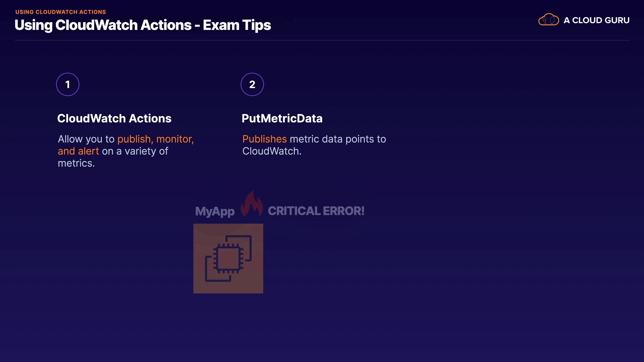Click the "metric data points to" text

coord(338,139)
